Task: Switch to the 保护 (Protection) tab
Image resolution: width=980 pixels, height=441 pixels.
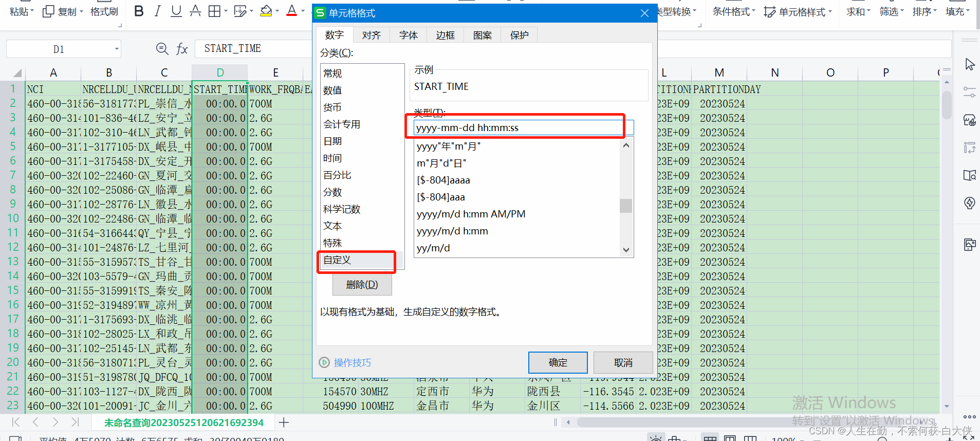Action: pyautogui.click(x=520, y=35)
